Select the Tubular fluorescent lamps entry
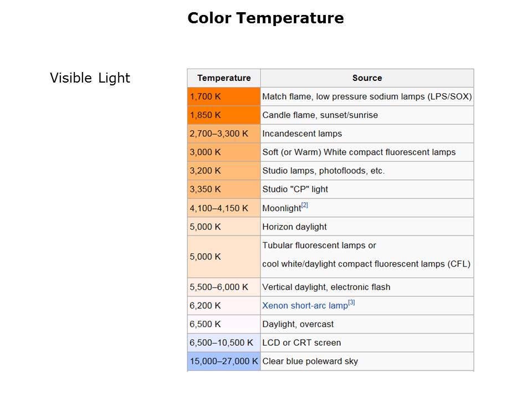Screen dimensions: 532x399 click(x=319, y=245)
